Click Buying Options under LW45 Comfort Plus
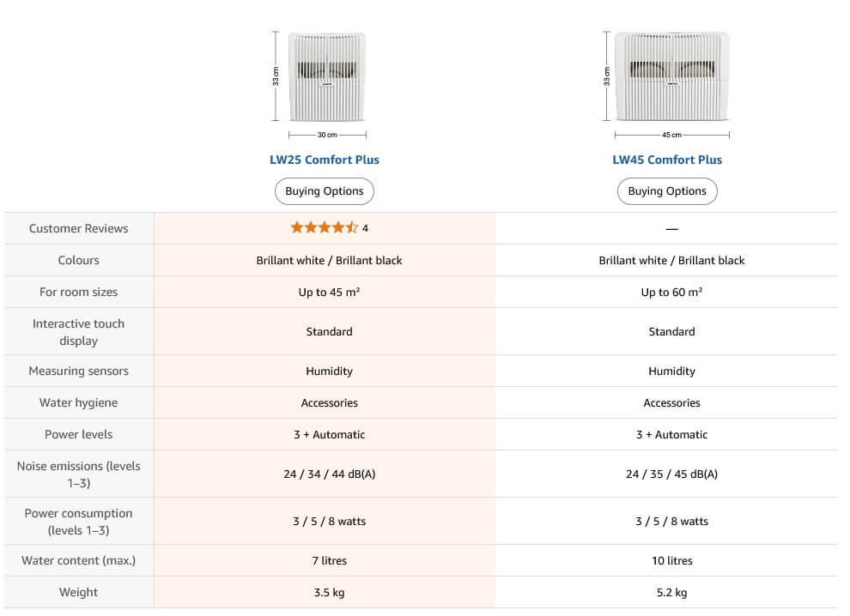The image size is (850, 616). 667,191
